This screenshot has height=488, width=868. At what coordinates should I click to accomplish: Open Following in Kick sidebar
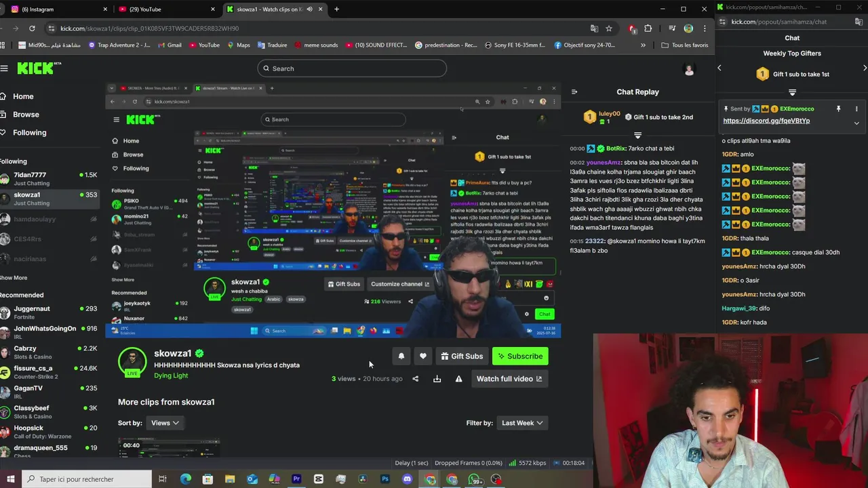pos(29,133)
